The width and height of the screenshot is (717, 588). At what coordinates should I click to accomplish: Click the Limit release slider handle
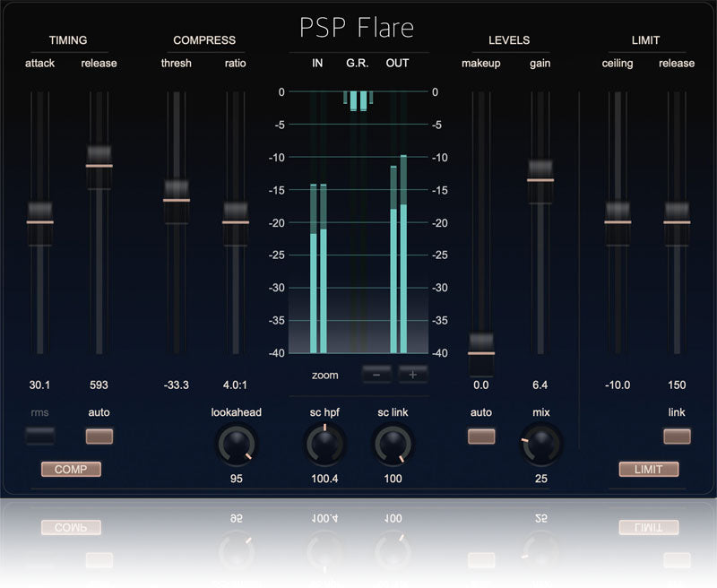pyautogui.click(x=677, y=222)
